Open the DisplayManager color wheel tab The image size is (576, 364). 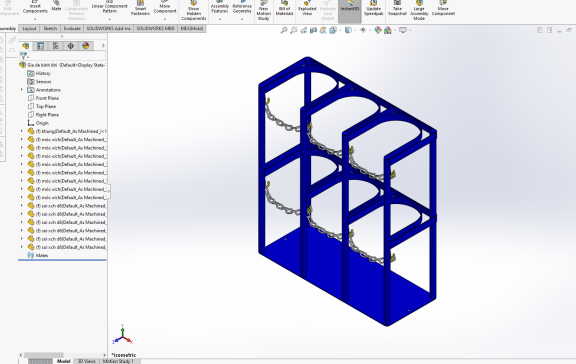point(86,46)
